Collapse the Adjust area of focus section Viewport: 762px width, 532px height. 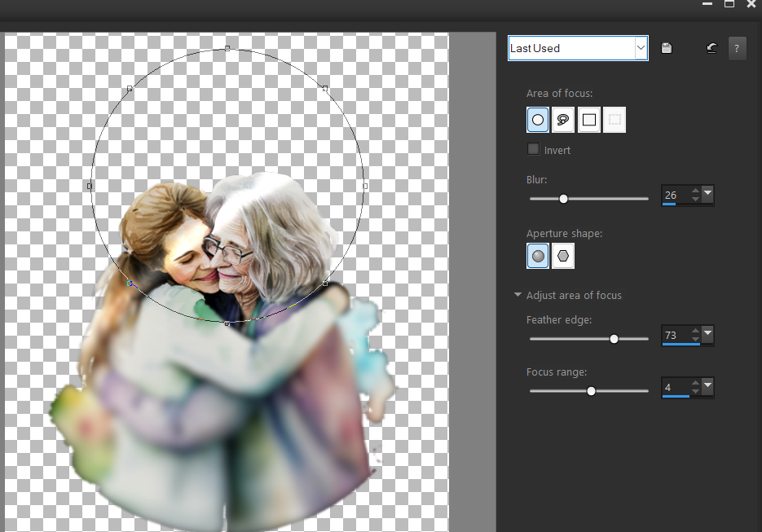[518, 295]
